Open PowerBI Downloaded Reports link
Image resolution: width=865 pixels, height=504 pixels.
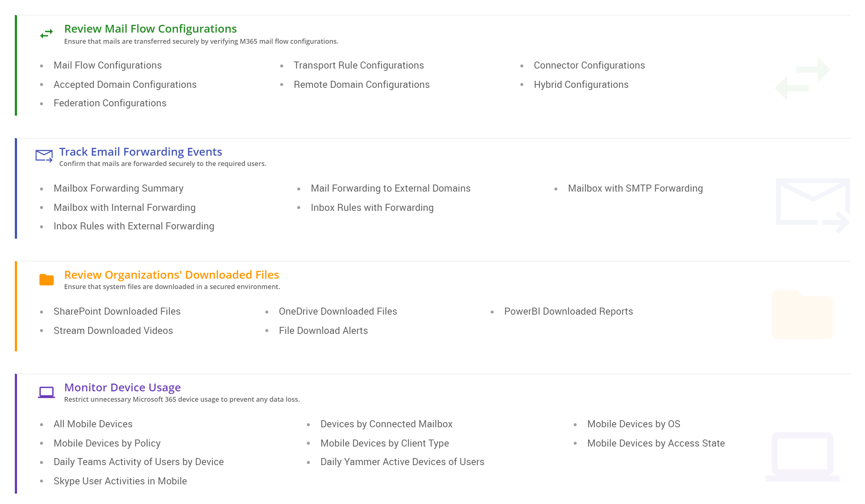pos(568,311)
